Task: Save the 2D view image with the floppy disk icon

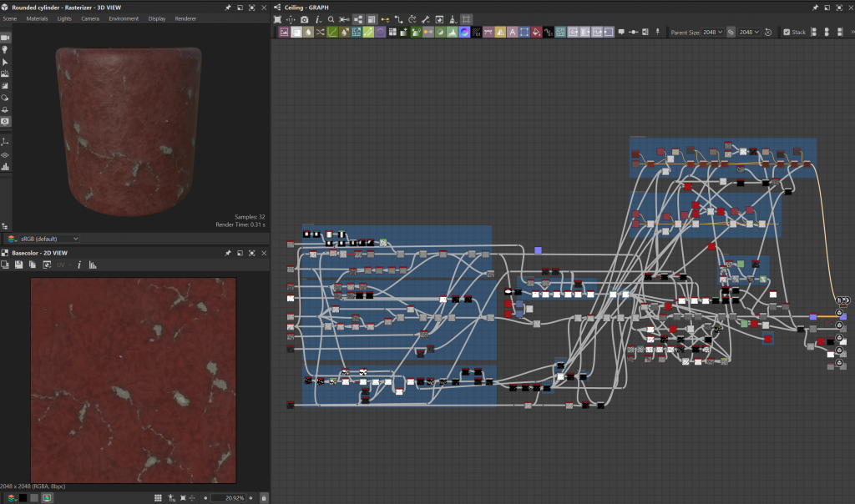Action: click(x=18, y=265)
